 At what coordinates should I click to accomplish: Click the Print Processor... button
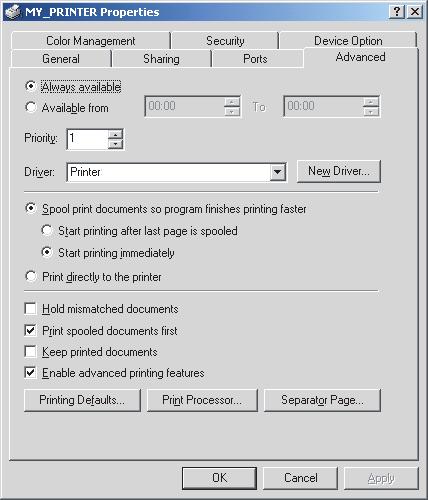pos(202,400)
